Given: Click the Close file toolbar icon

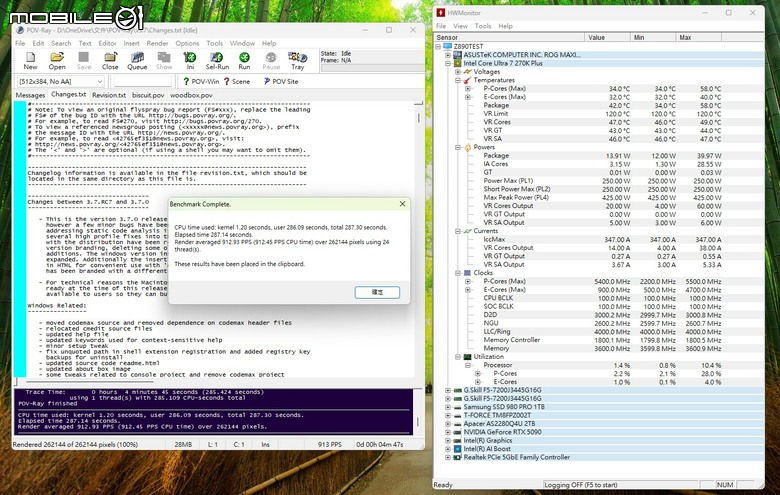Looking at the screenshot, I should coord(110,61).
